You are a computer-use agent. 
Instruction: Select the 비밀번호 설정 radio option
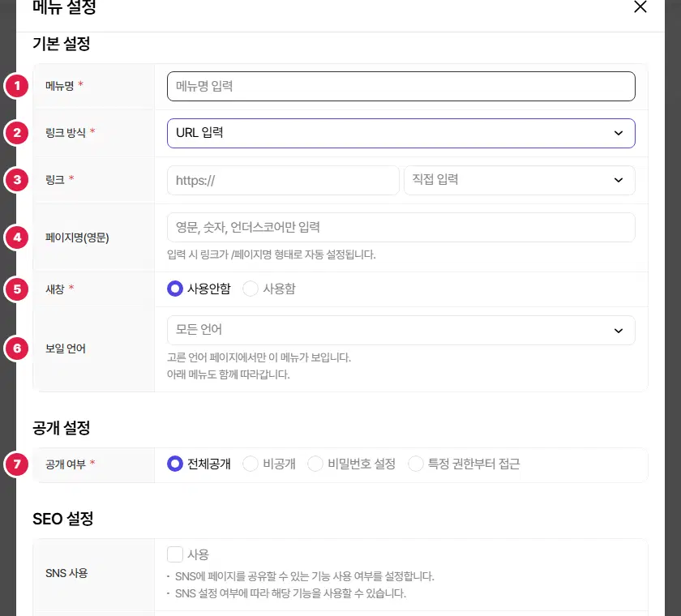click(315, 464)
